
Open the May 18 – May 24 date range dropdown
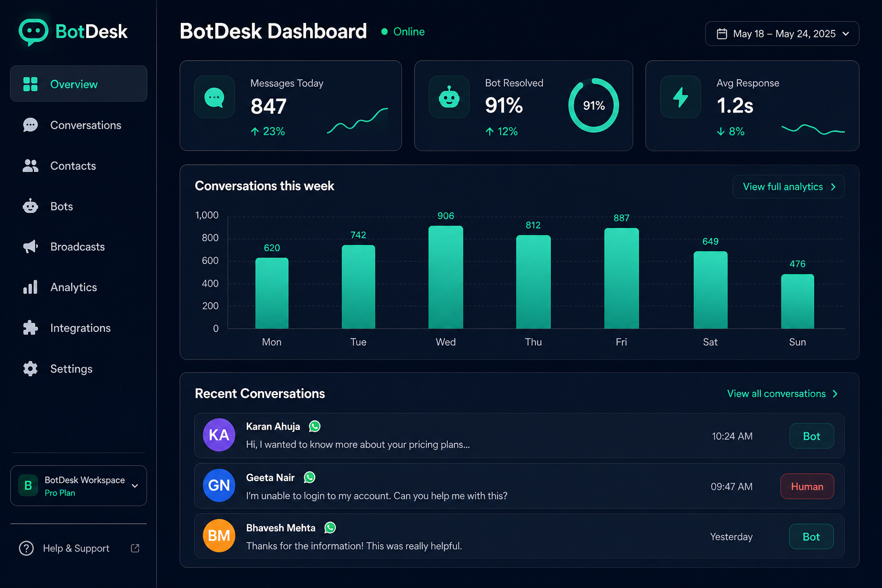click(x=782, y=34)
